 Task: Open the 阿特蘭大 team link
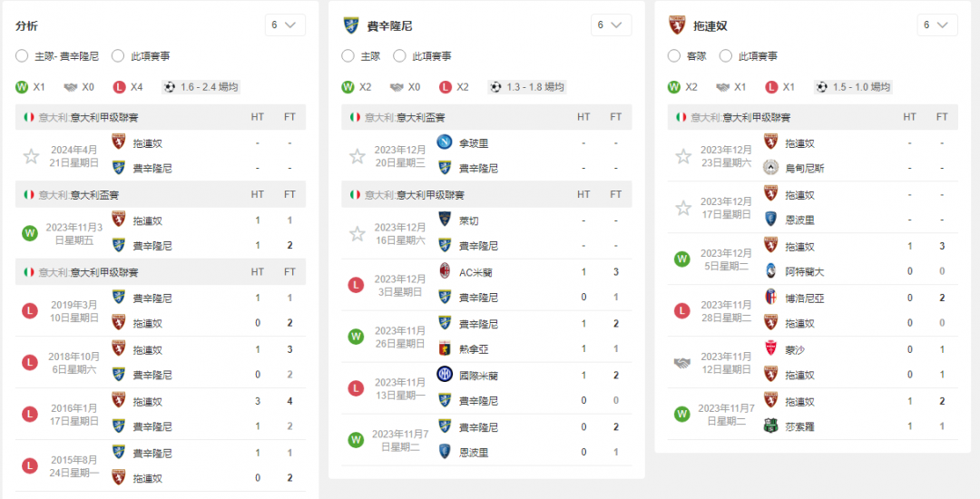tap(804, 271)
